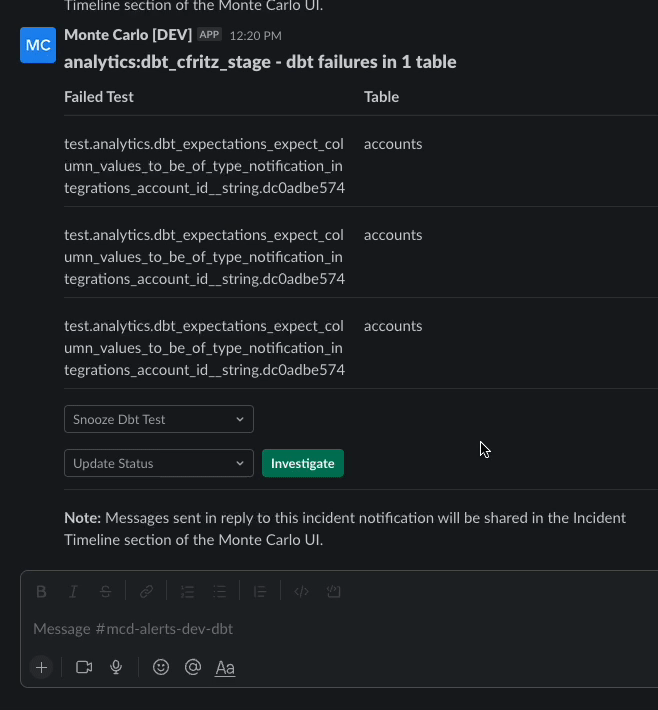Image resolution: width=658 pixels, height=710 pixels.
Task: Record an audio clip with microphone icon
Action: pyautogui.click(x=116, y=667)
